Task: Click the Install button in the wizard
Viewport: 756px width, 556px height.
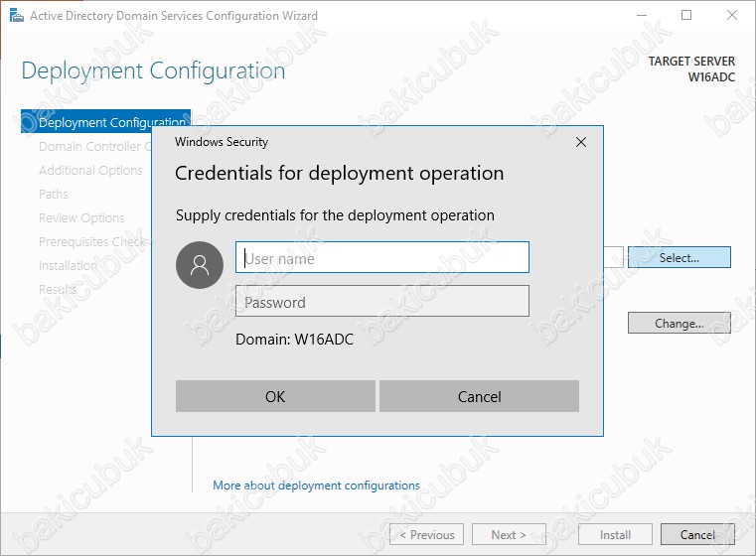Action: click(615, 534)
